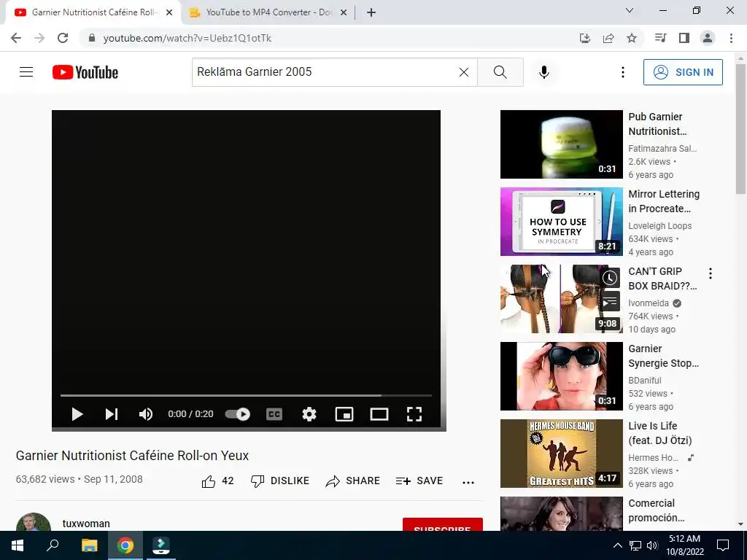Go forward in browser history
Screen dimensions: 747x560
pos(39,38)
